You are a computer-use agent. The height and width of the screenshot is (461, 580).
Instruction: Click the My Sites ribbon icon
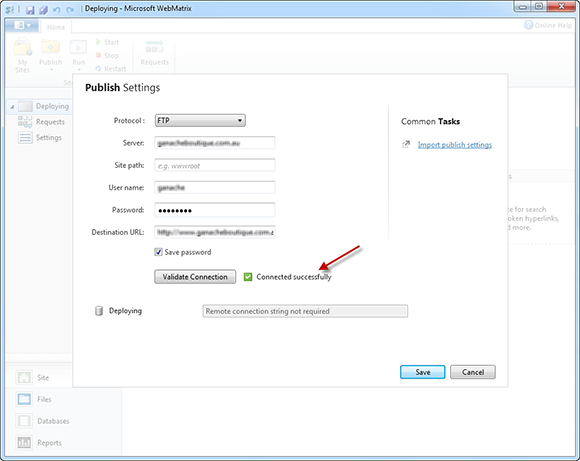tap(22, 48)
